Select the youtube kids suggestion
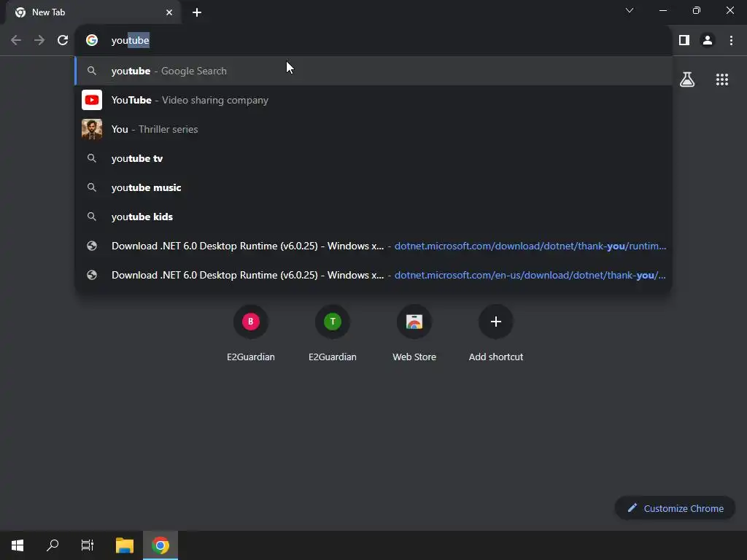The height and width of the screenshot is (560, 747). (x=373, y=217)
